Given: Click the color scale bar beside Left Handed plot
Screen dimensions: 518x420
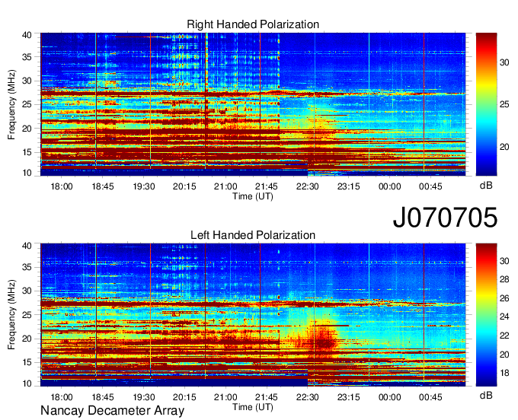Looking at the screenshot, I should tap(486, 315).
